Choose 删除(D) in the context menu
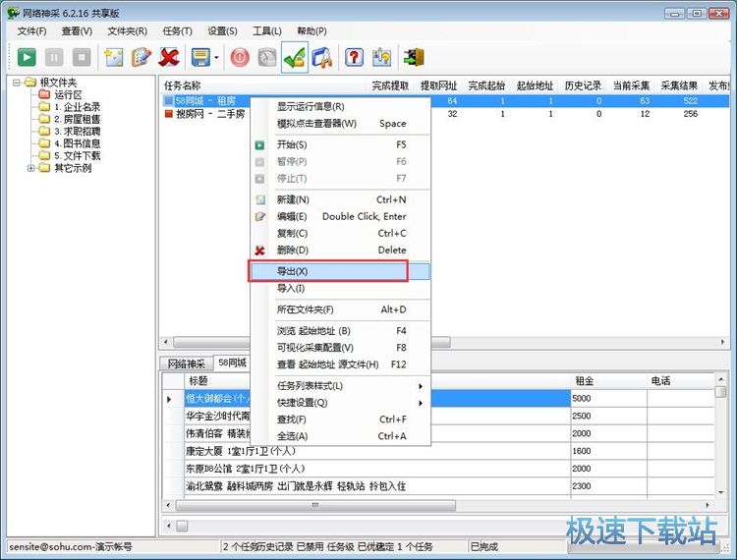This screenshot has height=560, width=737. point(341,251)
